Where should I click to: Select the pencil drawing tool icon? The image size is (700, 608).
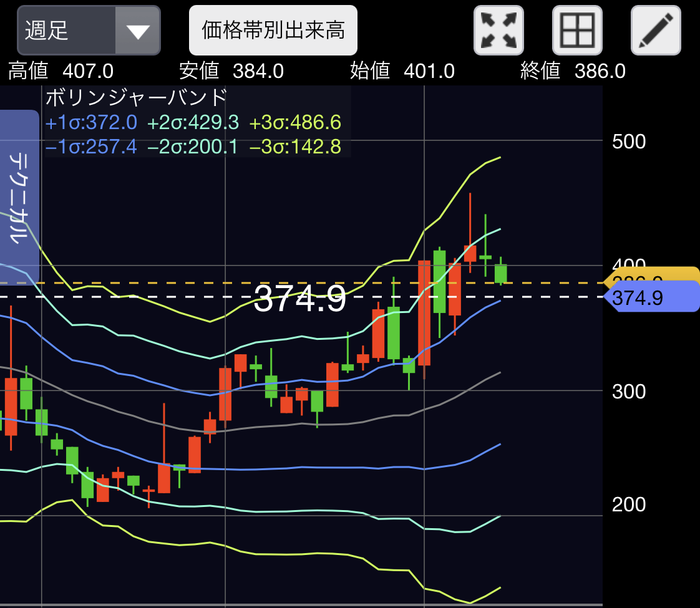[656, 31]
